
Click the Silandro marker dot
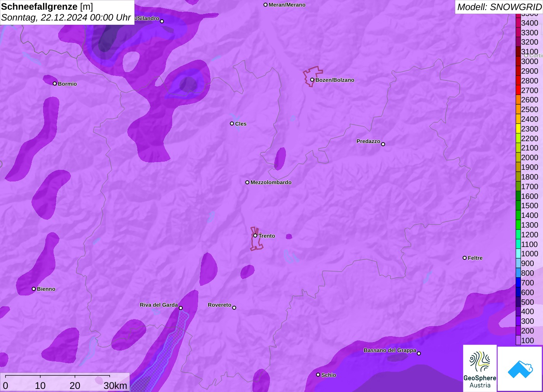point(162,21)
